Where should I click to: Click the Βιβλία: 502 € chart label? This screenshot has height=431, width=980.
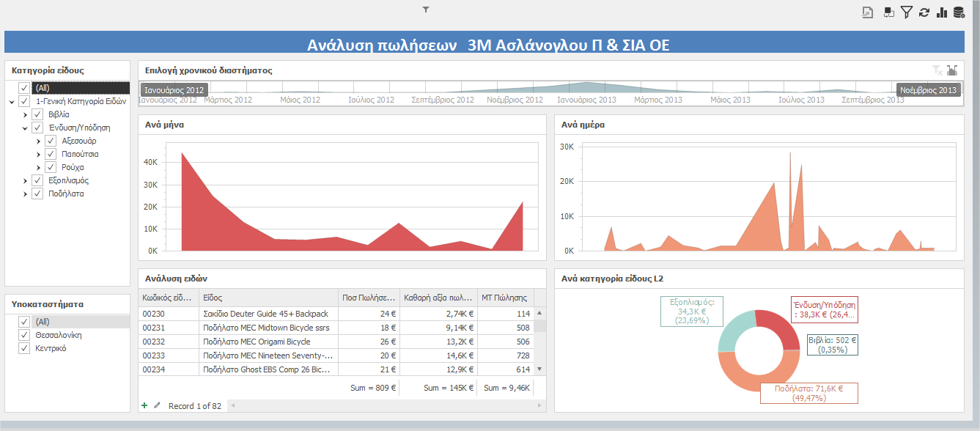pyautogui.click(x=833, y=345)
